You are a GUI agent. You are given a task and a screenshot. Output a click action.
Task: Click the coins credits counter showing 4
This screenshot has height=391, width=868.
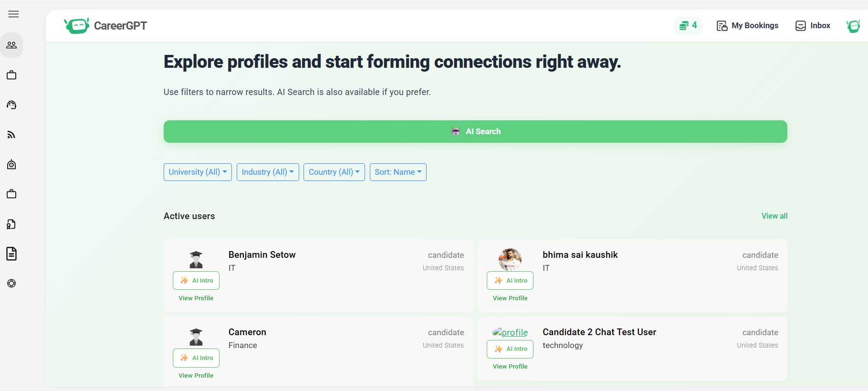tap(688, 25)
